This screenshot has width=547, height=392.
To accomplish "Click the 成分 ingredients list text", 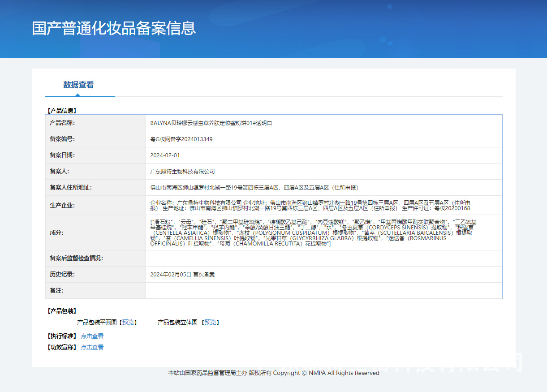I will (x=313, y=233).
